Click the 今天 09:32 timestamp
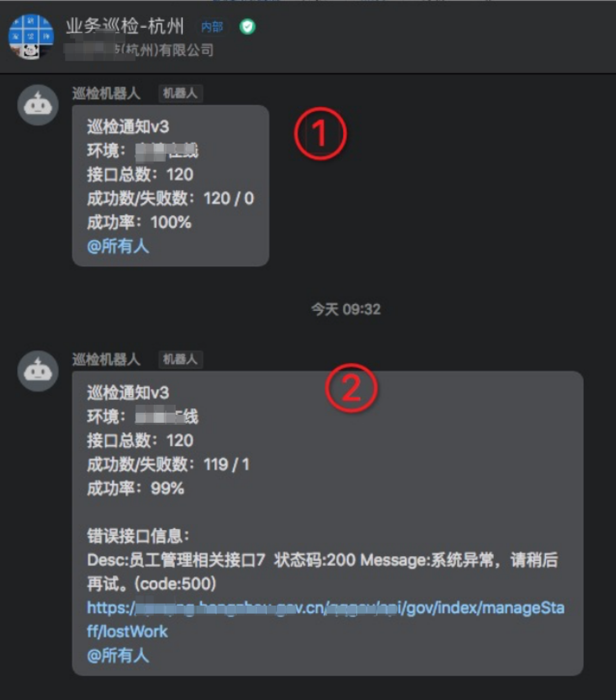The image size is (616, 700). 346,309
